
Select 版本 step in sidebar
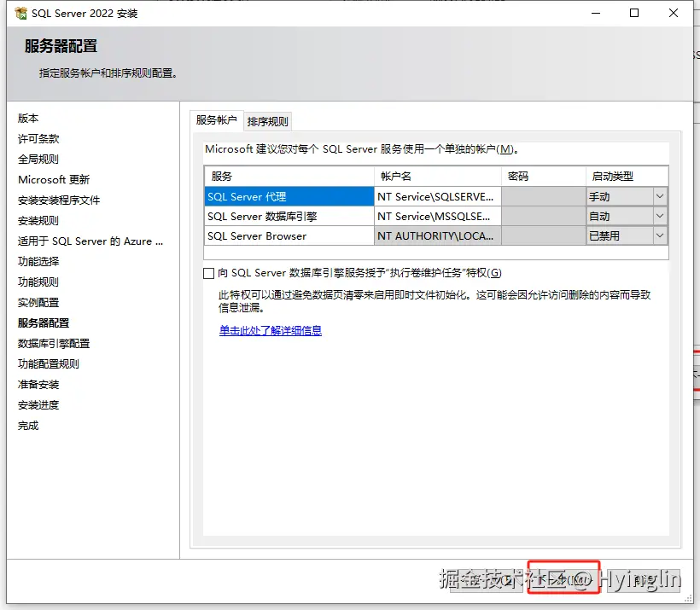pyautogui.click(x=28, y=119)
